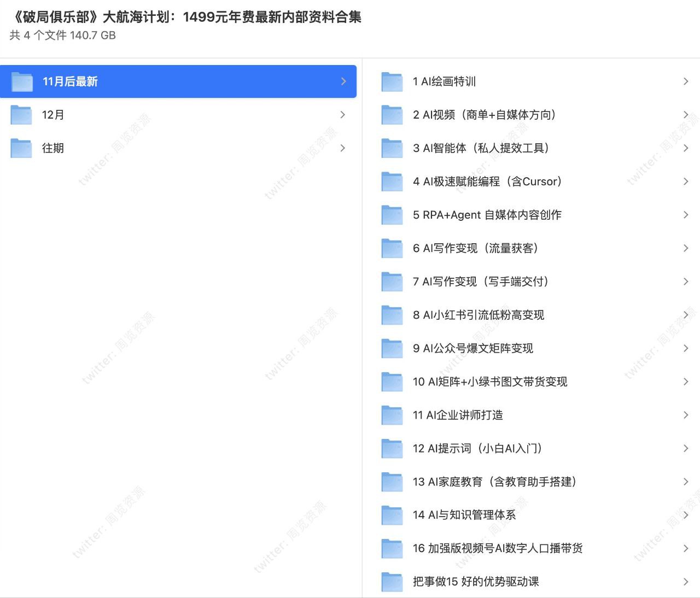This screenshot has width=700, height=598.
Task: Click folder icon of 5 RPA+Agent 自媒体内容创作
Action: tap(392, 215)
